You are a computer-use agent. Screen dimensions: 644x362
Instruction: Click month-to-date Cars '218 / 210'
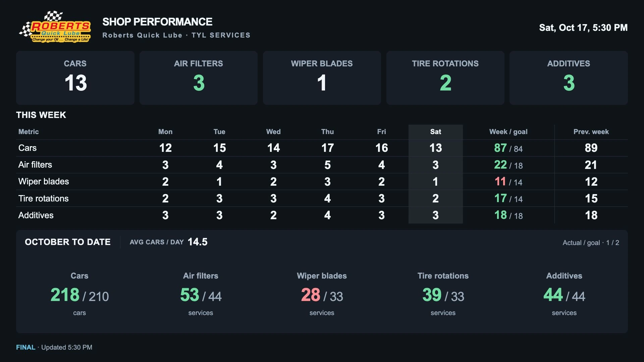pos(79,295)
